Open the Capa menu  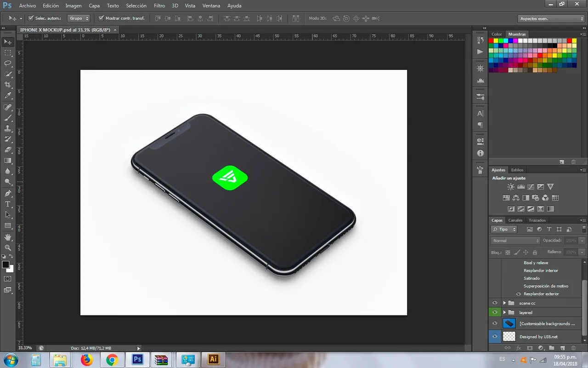(x=94, y=6)
